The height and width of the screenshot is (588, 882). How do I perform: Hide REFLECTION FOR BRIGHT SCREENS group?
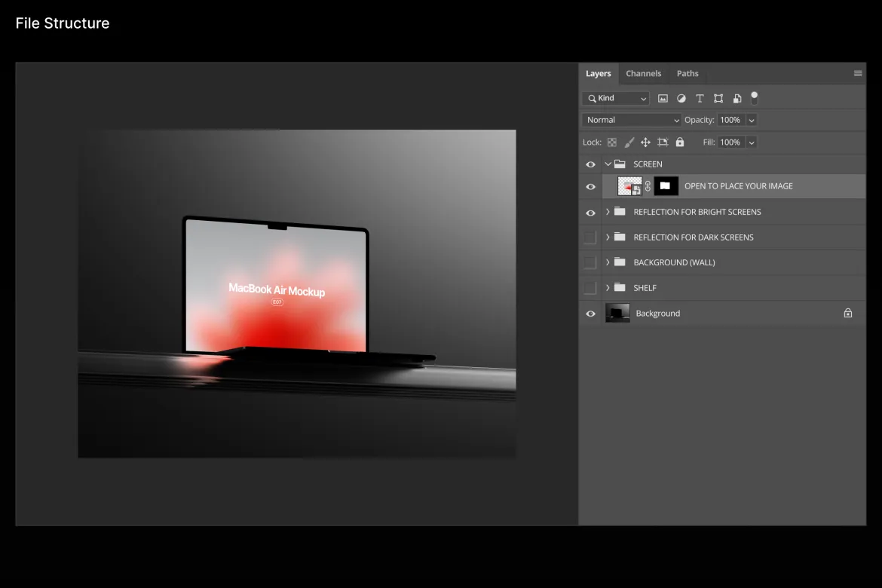click(590, 213)
